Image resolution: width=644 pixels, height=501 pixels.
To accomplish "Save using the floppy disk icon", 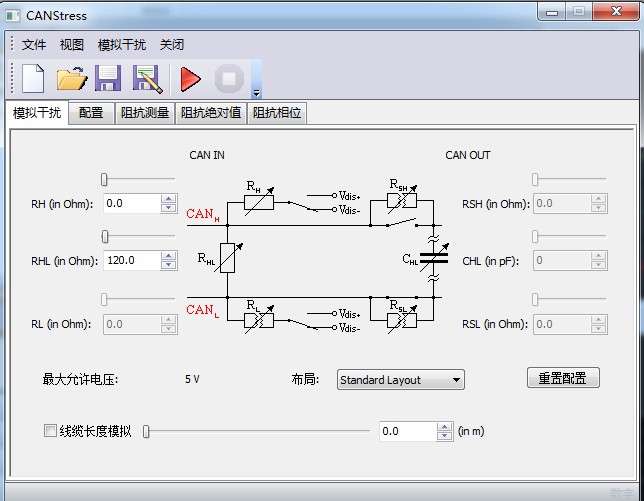I will 108,78.
